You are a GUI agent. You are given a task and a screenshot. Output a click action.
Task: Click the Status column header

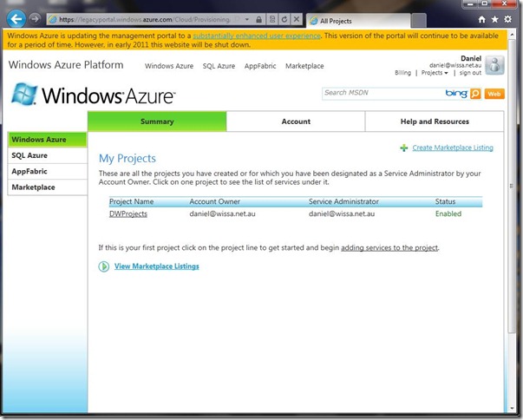(x=445, y=201)
